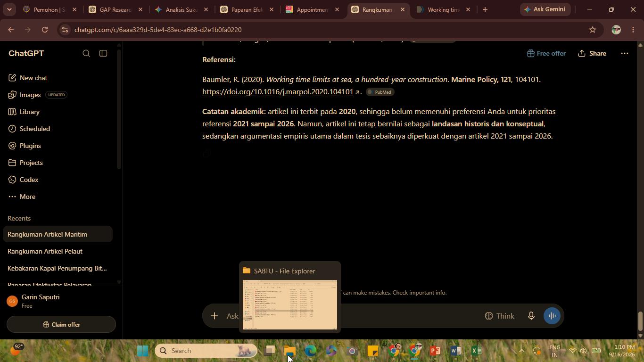Collapse the ChatGPT sidebar panel
The image size is (644, 362).
pyautogui.click(x=103, y=53)
